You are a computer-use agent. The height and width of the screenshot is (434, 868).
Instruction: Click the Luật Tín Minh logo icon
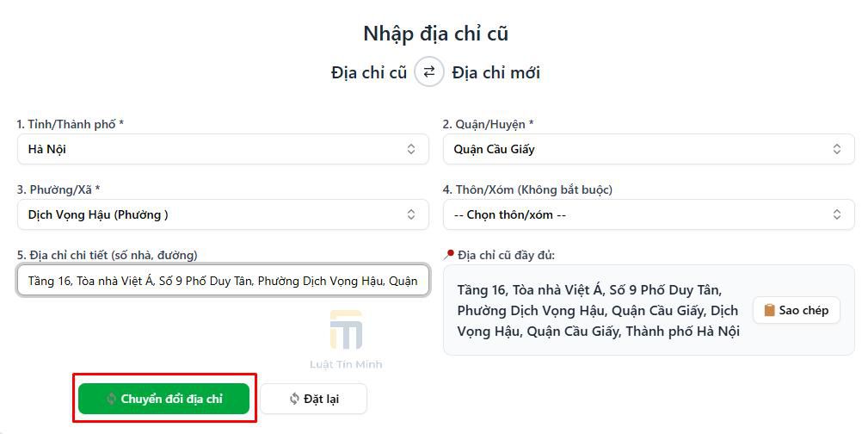click(x=345, y=331)
